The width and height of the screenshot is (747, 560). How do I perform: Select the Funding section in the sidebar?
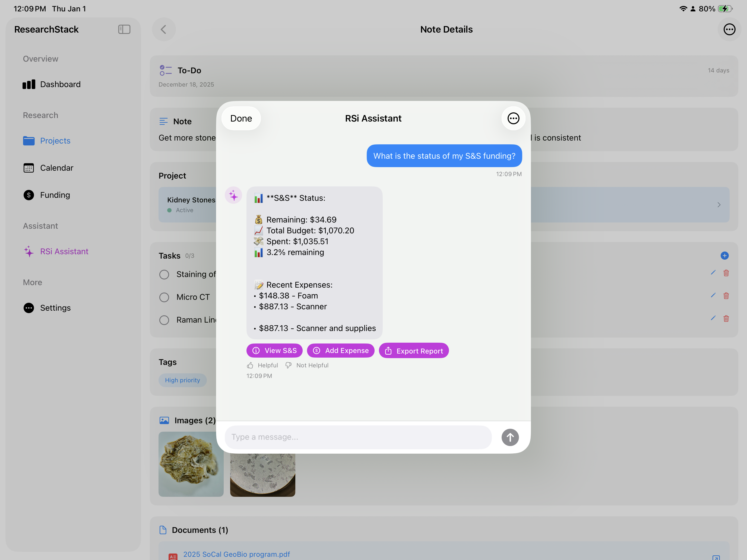55,195
